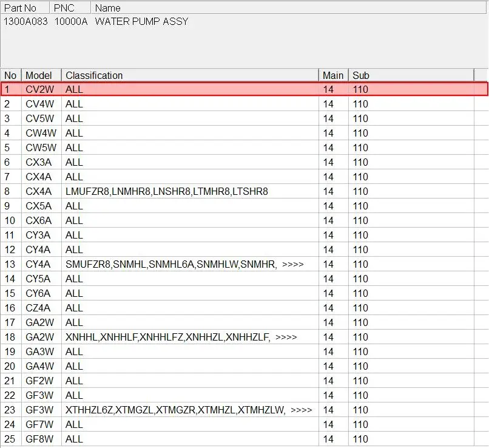Click row number 10 cell
This screenshot has width=489, height=448.
click(x=10, y=220)
